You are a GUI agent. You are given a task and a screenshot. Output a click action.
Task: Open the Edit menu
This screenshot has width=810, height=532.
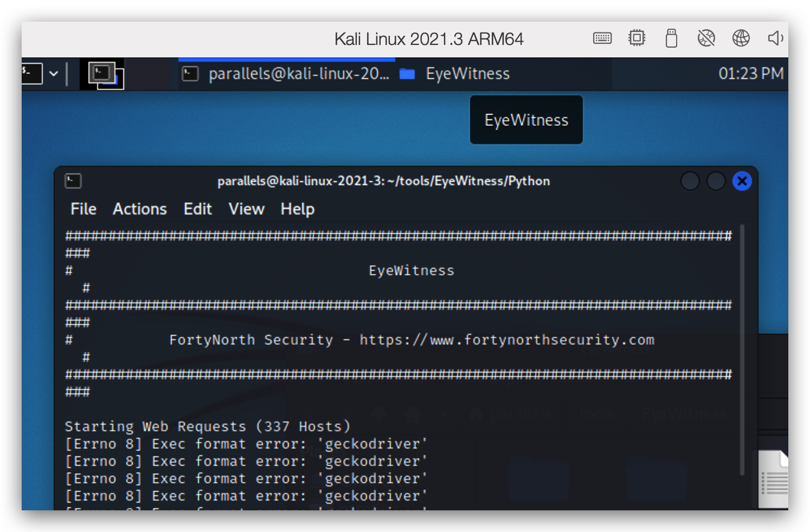pyautogui.click(x=197, y=209)
